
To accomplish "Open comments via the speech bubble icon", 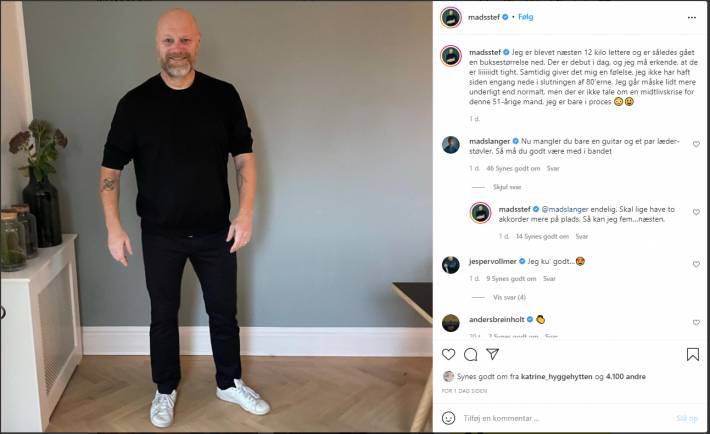I will [x=470, y=354].
